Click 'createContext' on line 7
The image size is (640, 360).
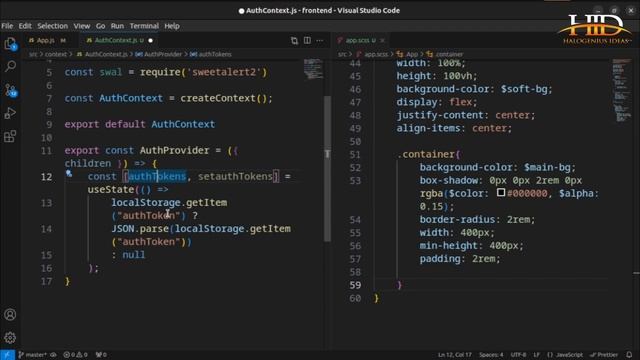218,98
